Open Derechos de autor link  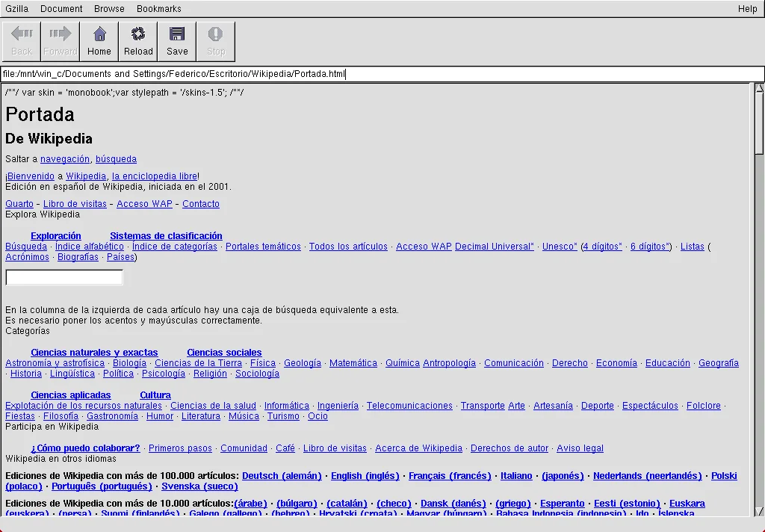[510, 448]
